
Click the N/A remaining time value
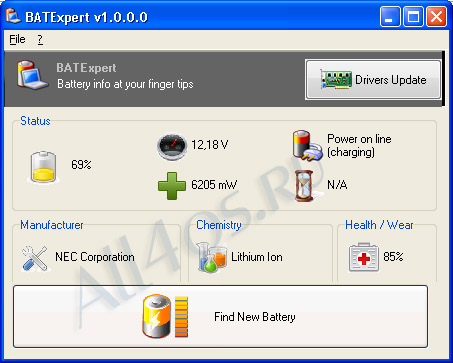(337, 185)
